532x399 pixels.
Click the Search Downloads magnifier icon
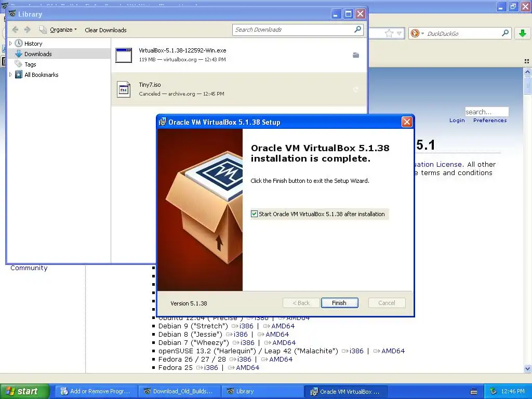(357, 30)
